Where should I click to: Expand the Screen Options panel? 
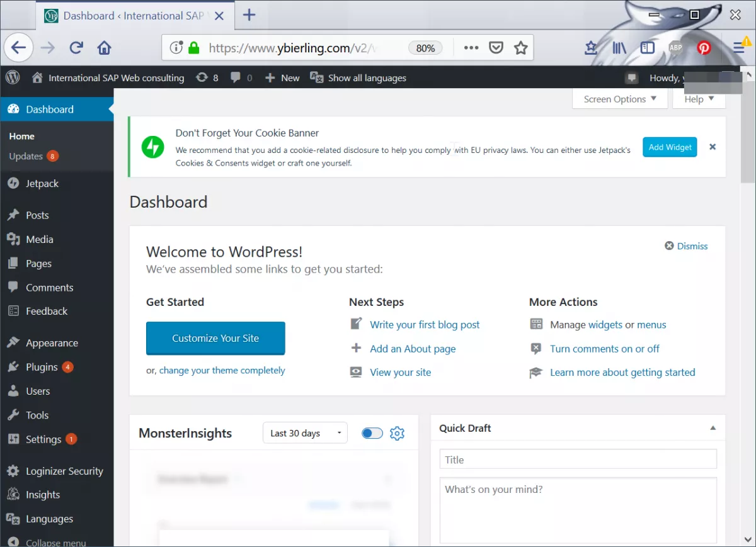click(x=619, y=99)
